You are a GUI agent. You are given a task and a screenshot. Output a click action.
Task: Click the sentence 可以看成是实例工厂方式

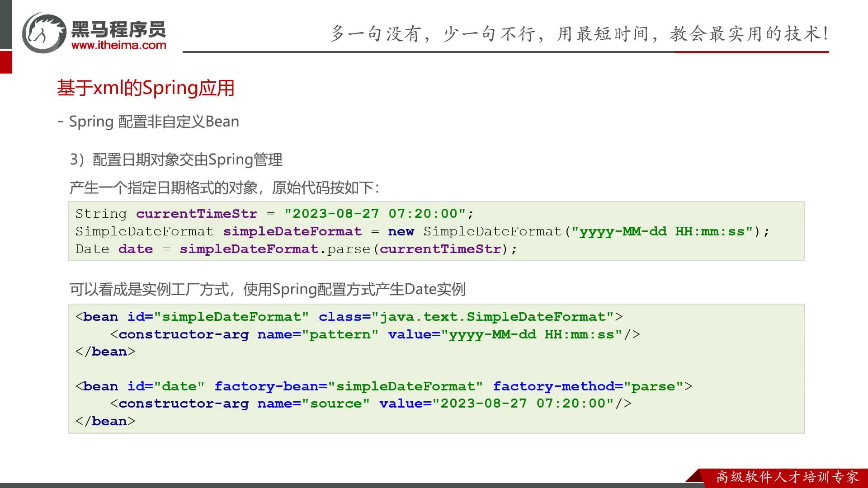pyautogui.click(x=149, y=289)
